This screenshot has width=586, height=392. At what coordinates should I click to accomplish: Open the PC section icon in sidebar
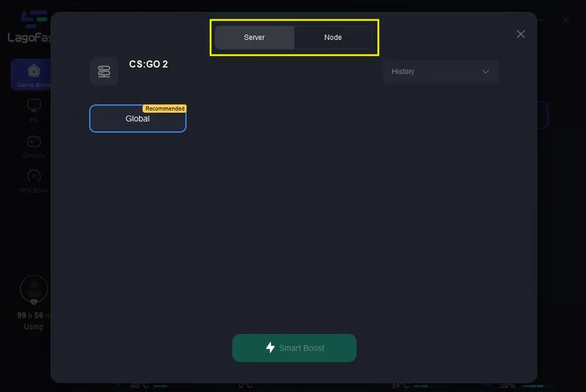33,106
